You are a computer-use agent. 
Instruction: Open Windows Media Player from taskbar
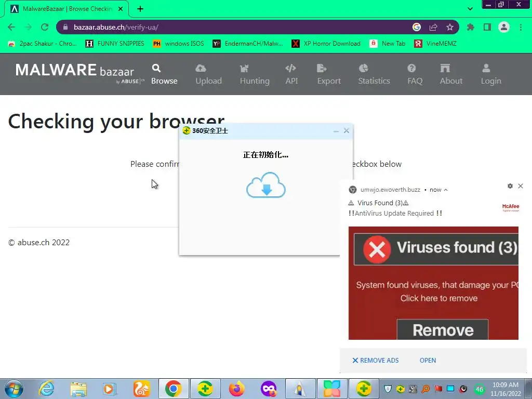pos(109,389)
